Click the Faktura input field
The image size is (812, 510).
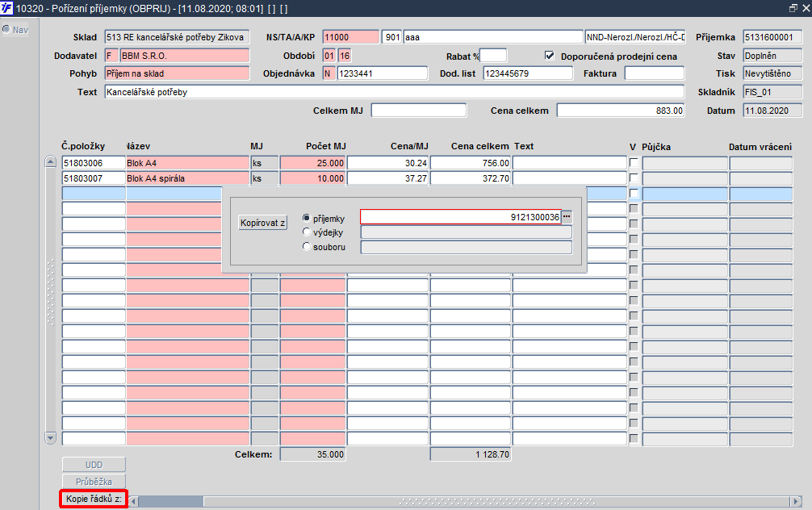(655, 73)
